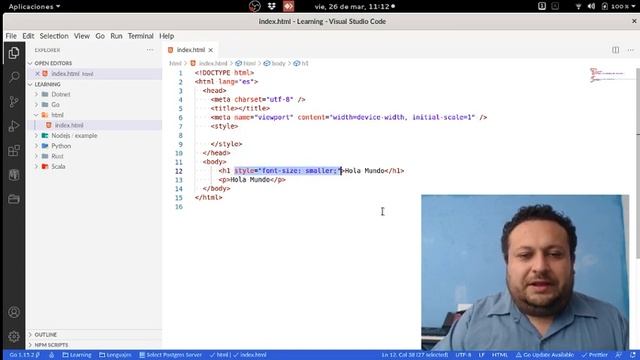The height and width of the screenshot is (360, 640).
Task: Change the UTF-8 encoding
Action: (463, 355)
